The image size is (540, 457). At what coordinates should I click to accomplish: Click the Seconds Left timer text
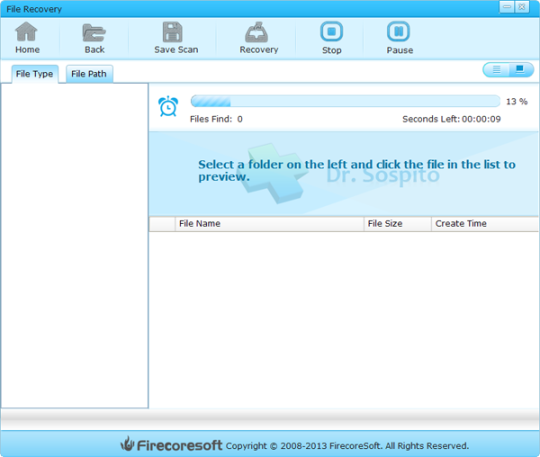(451, 119)
